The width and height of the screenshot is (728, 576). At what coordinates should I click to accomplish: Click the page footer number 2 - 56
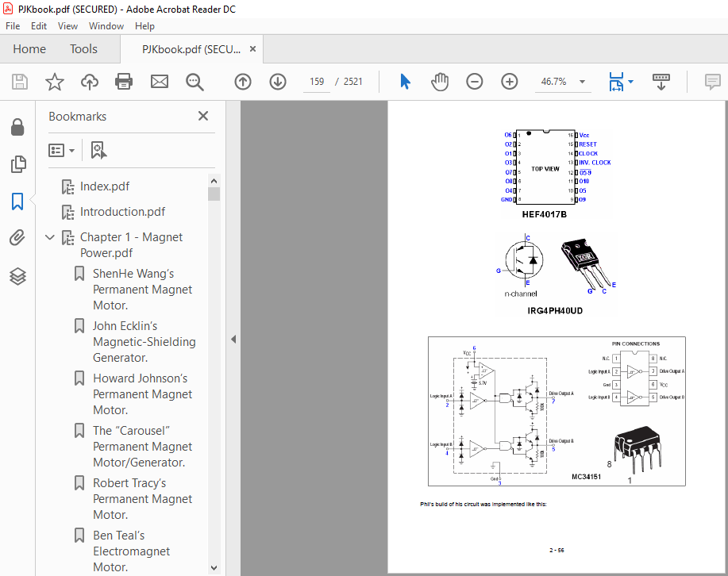click(x=557, y=551)
